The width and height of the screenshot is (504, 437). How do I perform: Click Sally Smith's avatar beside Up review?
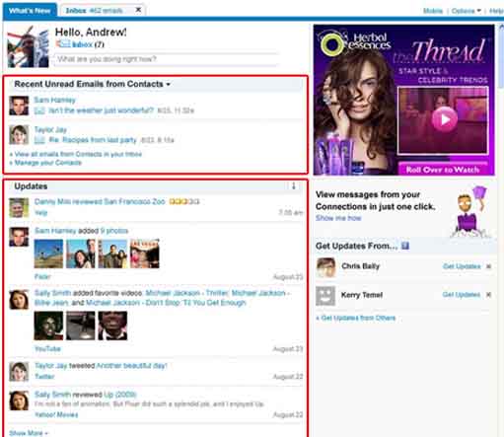pyautogui.click(x=19, y=401)
